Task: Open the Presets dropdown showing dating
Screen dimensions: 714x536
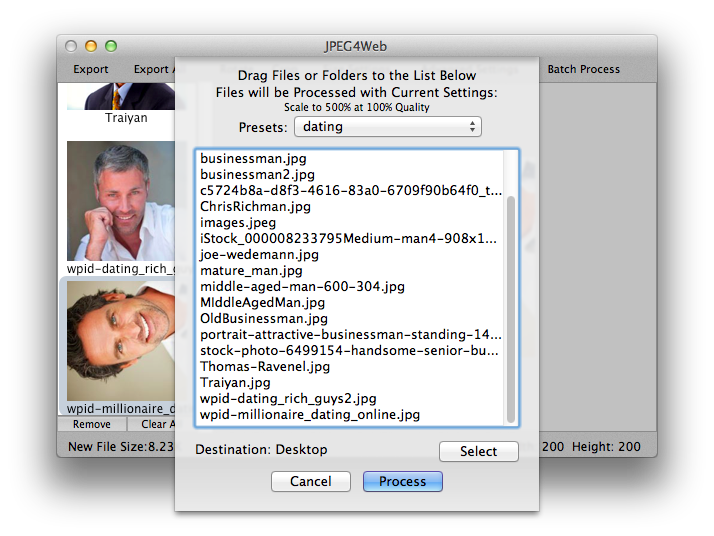Action: pyautogui.click(x=388, y=127)
